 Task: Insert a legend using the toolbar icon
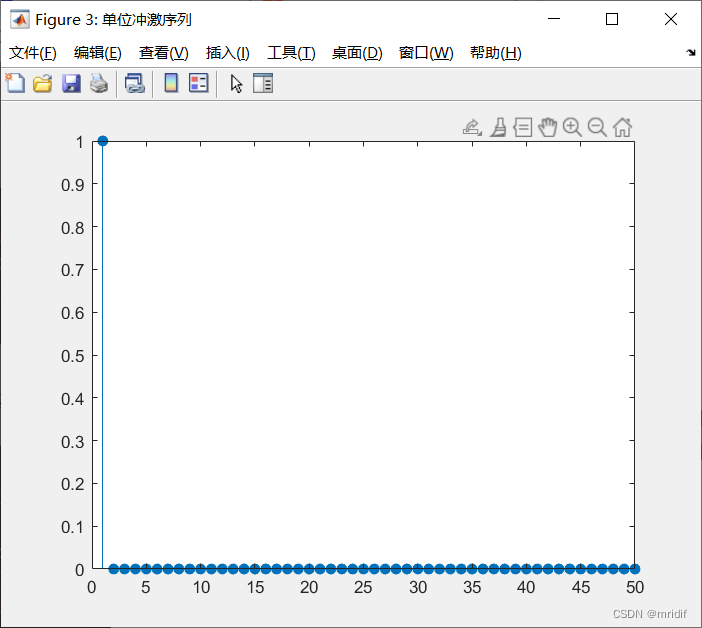click(x=199, y=83)
